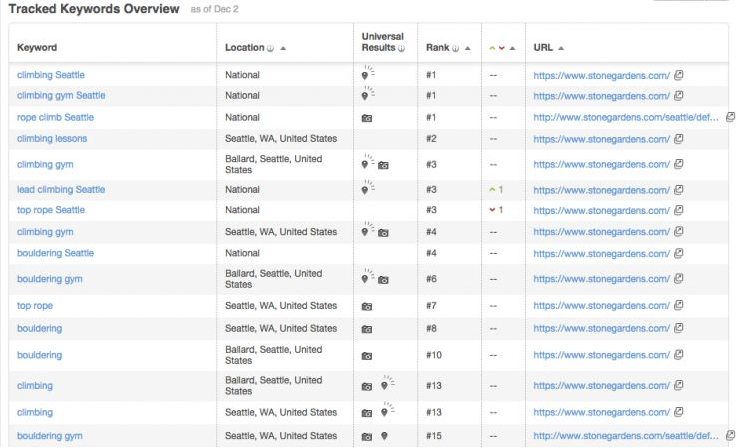The image size is (738, 448).
Task: Sort by URL using its header arrow
Action: (x=561, y=48)
